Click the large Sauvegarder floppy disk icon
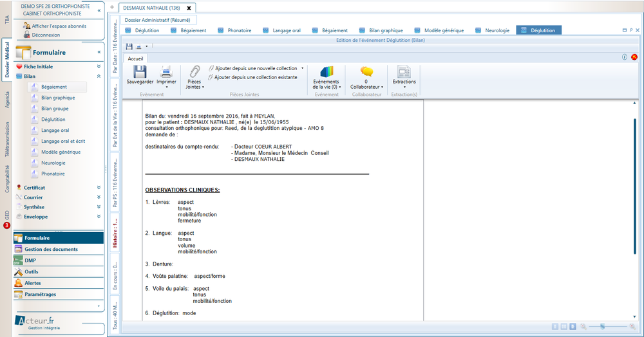Screen dimensions: 644x337 click(x=140, y=71)
